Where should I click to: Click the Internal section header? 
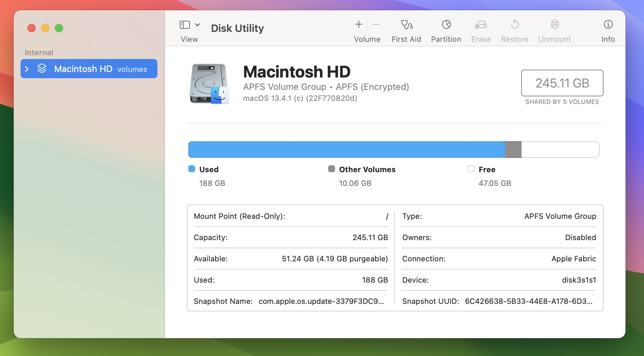pos(39,52)
